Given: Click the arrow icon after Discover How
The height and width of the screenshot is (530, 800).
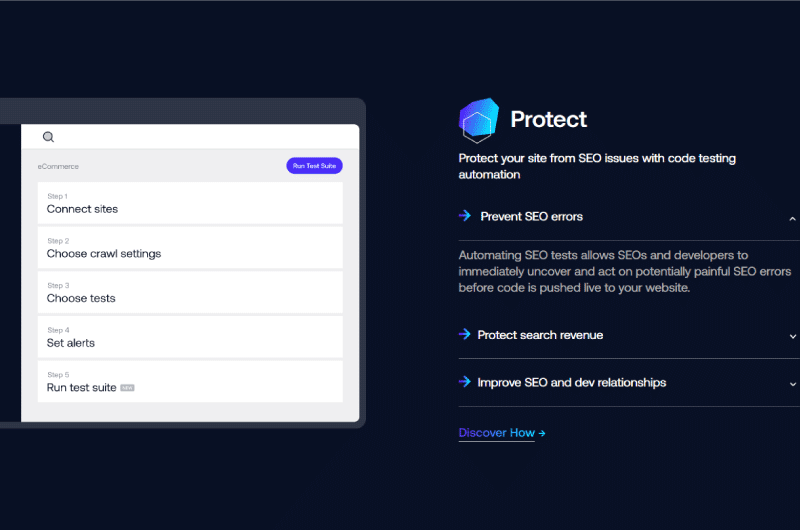Looking at the screenshot, I should click(x=542, y=433).
